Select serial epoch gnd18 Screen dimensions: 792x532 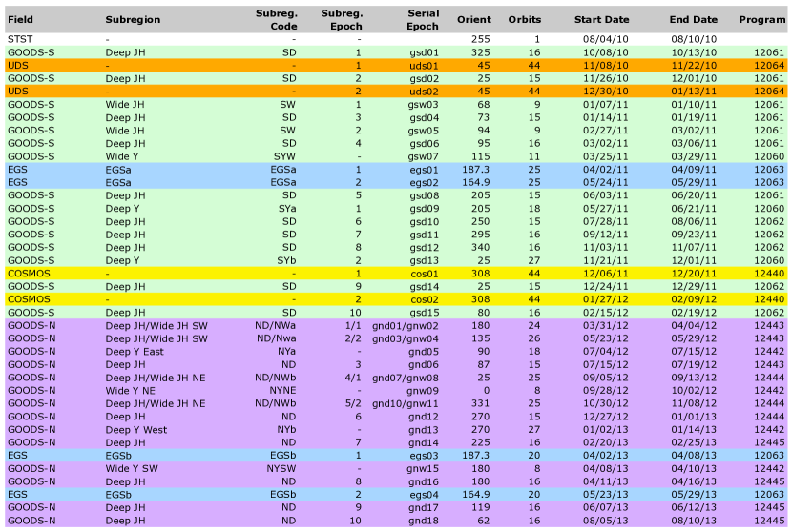[x=424, y=521]
